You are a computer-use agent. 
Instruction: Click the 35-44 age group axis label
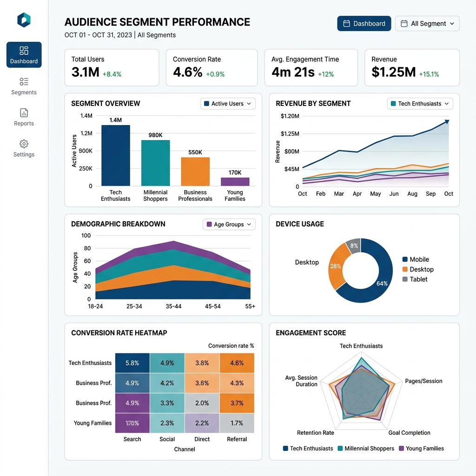pyautogui.click(x=173, y=306)
